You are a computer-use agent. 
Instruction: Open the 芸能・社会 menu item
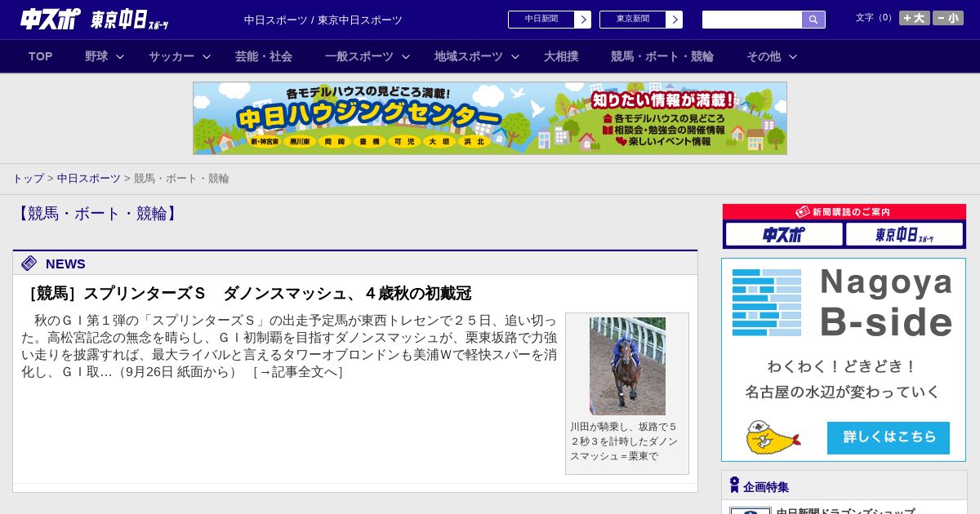coord(264,56)
